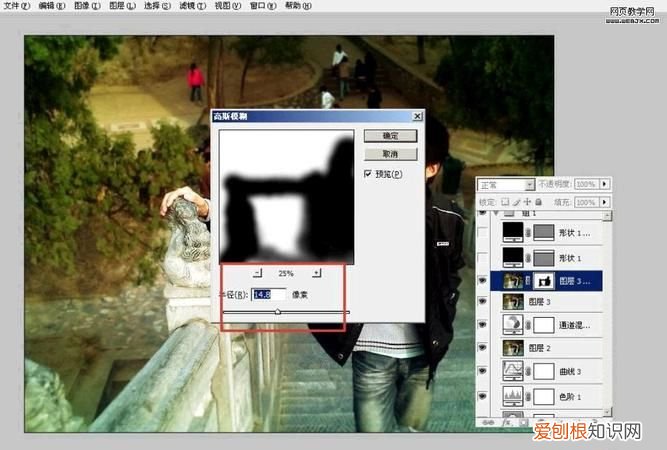This screenshot has height=450, width=667.
Task: Toggle mask link chain on 曲线 3 layer
Action: point(528,371)
